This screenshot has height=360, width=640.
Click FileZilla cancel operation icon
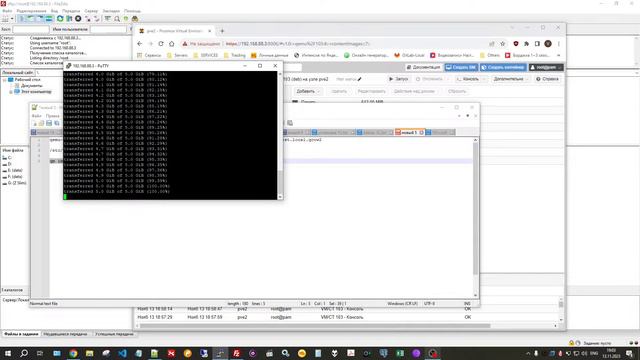point(78,19)
